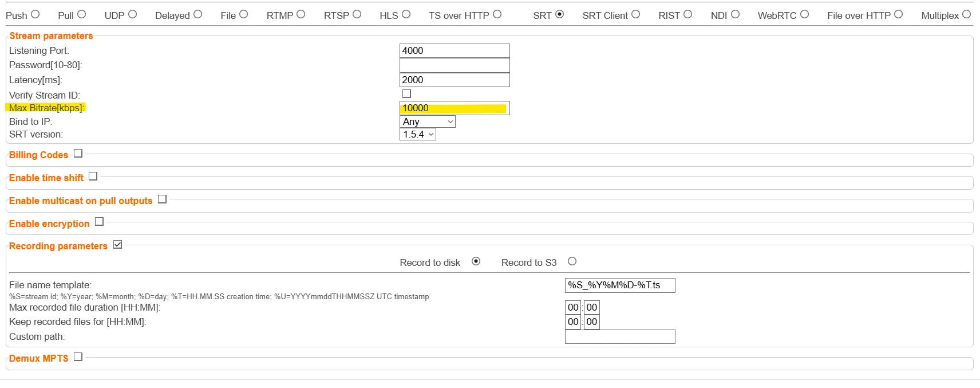Select the WebRTC radio button

(804, 14)
